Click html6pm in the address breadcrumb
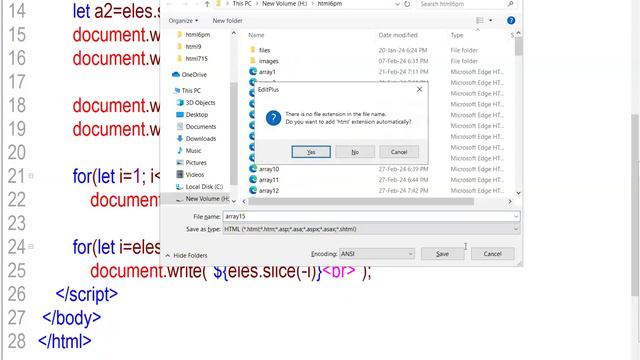The height and width of the screenshot is (360, 640). [330, 4]
